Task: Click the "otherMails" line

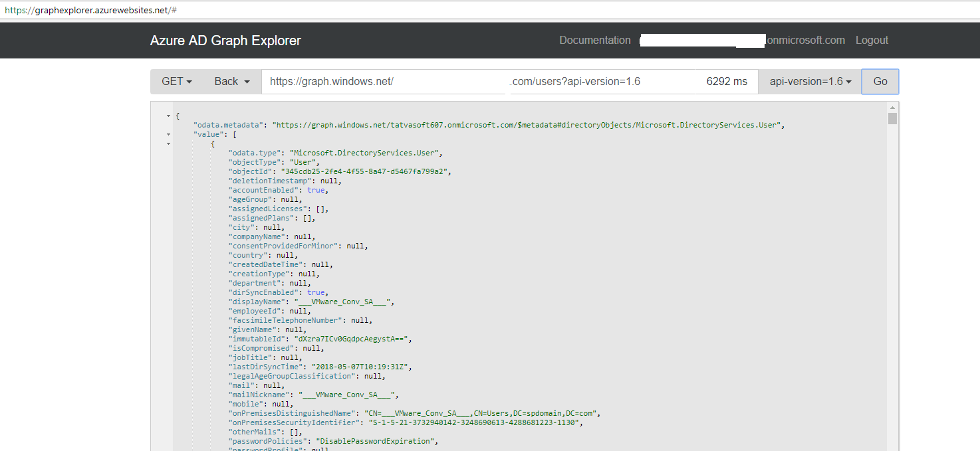Action: click(x=265, y=432)
